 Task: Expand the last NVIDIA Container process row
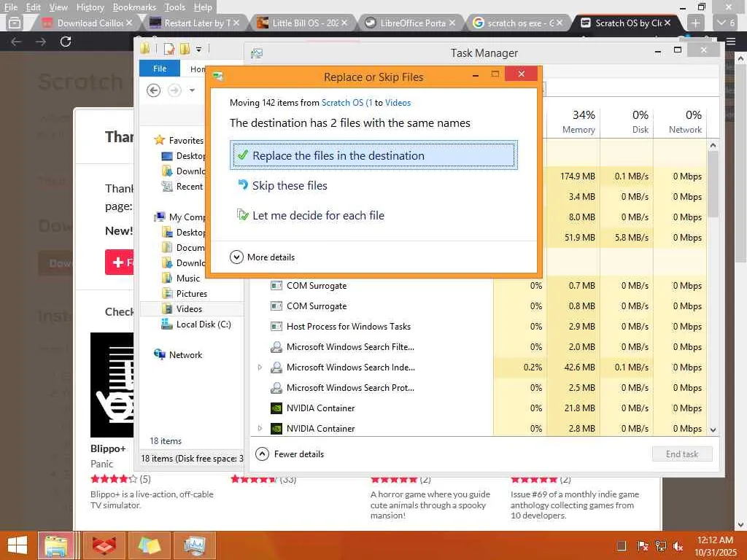tap(260, 428)
